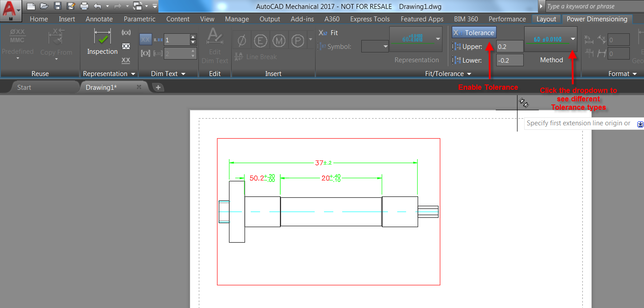Open the fit Symbol combo box
The width and height of the screenshot is (644, 308).
(x=375, y=46)
